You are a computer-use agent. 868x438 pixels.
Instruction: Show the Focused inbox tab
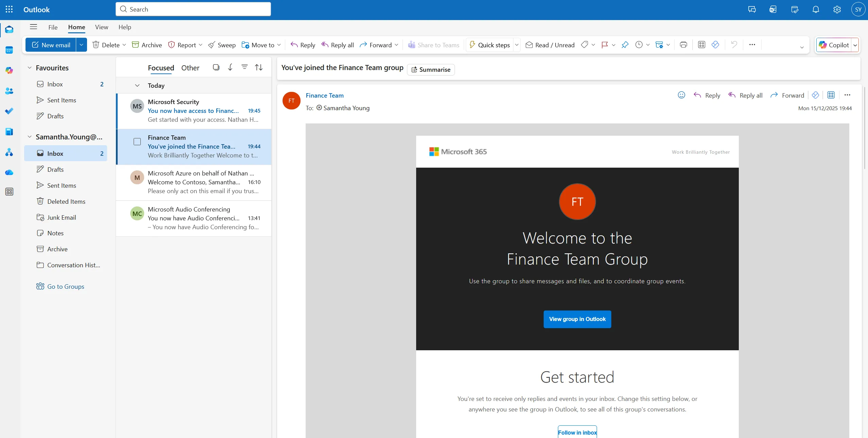[x=161, y=68]
